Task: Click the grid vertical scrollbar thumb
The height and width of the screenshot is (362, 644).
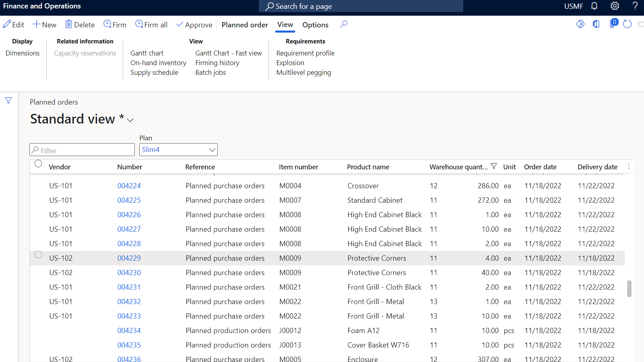Action: (x=629, y=288)
